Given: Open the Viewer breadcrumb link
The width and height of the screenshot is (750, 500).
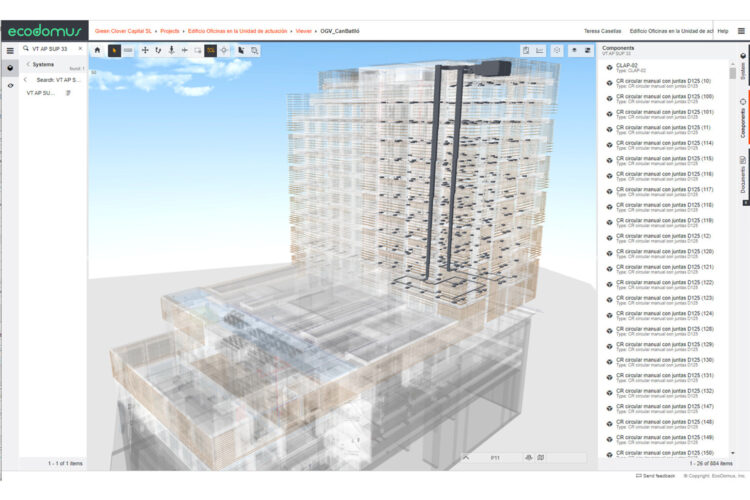Looking at the screenshot, I should 303,31.
